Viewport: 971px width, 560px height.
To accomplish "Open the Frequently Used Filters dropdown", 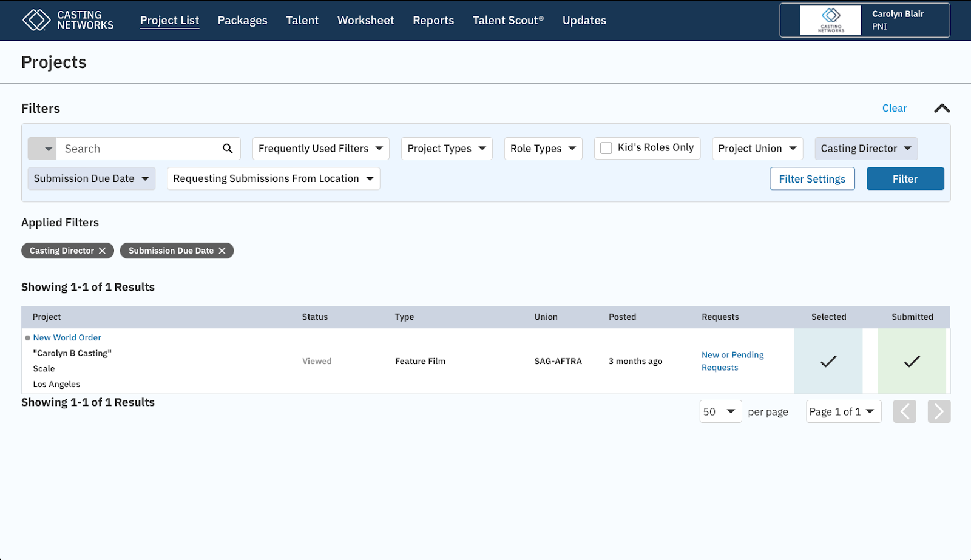I will click(x=320, y=149).
